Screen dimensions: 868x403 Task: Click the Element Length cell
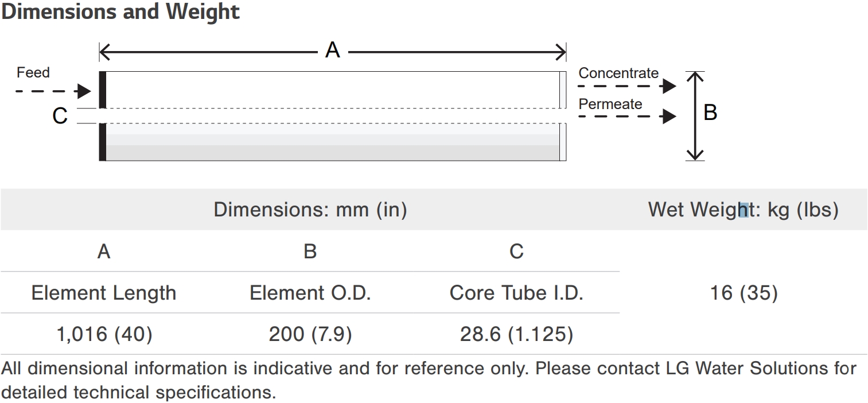tap(104, 293)
